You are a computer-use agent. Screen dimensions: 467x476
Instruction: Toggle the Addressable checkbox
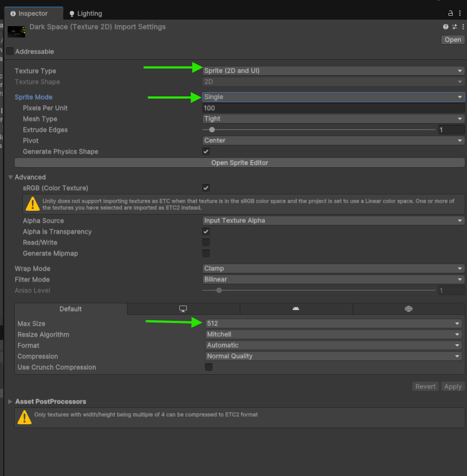click(x=10, y=51)
